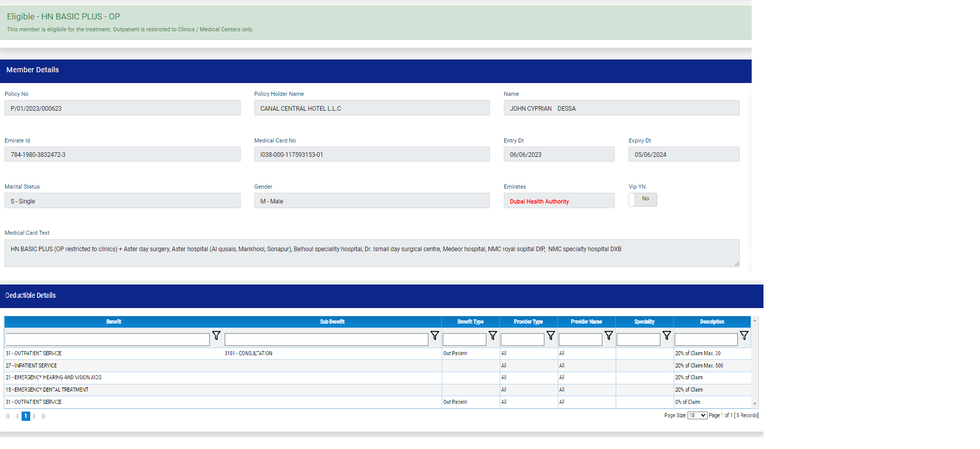The width and height of the screenshot is (980, 449).
Task: Go to the first page of records
Action: click(x=8, y=416)
